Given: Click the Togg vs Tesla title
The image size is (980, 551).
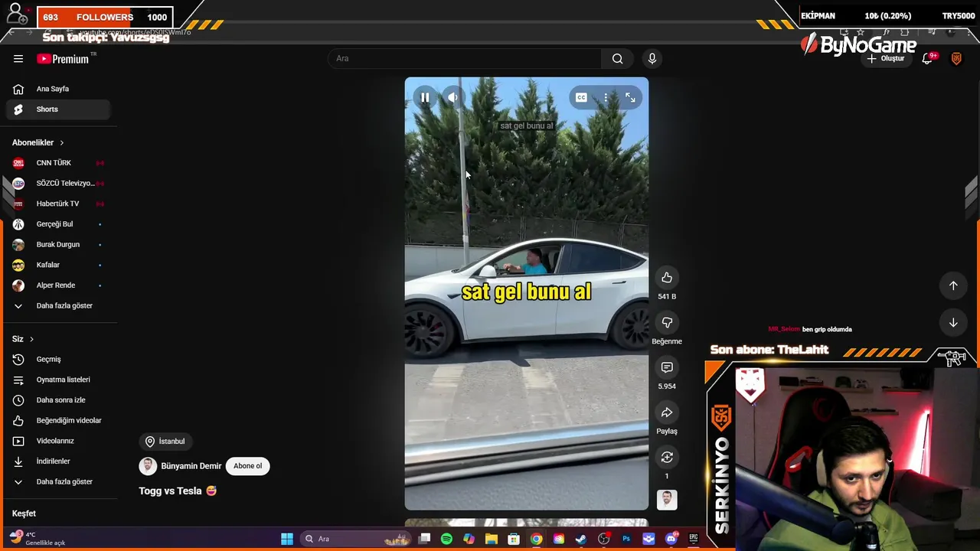Looking at the screenshot, I should click(x=178, y=491).
